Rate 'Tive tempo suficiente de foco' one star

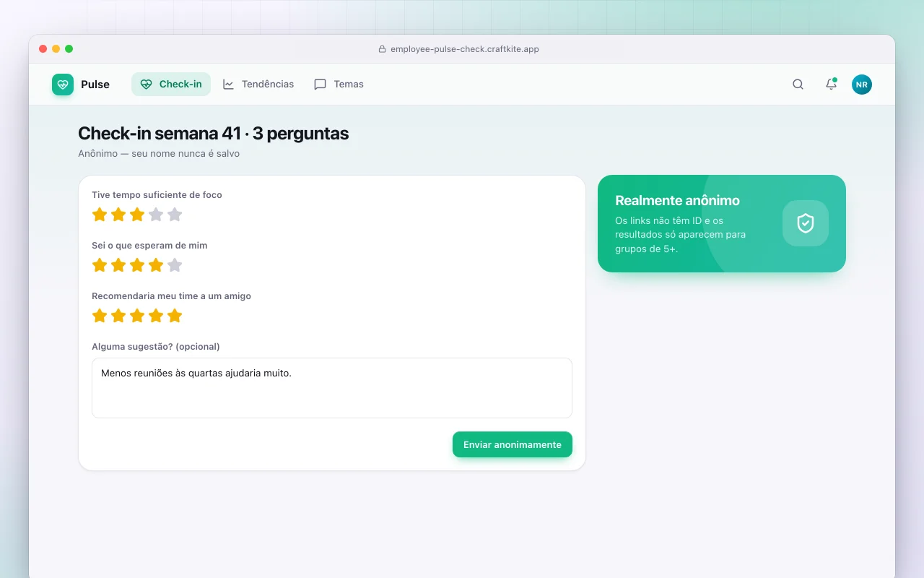click(x=100, y=215)
